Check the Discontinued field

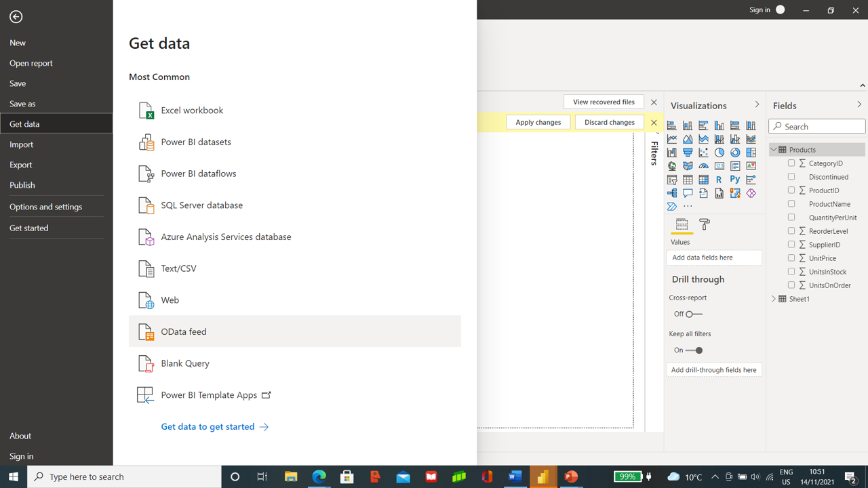point(791,177)
